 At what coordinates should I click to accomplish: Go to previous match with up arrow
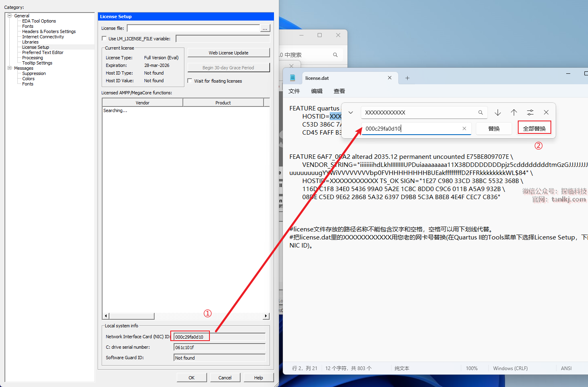tap(514, 112)
